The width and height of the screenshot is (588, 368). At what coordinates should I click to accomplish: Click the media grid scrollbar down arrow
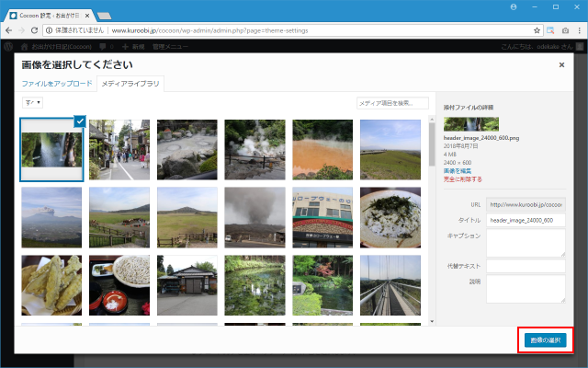click(433, 322)
